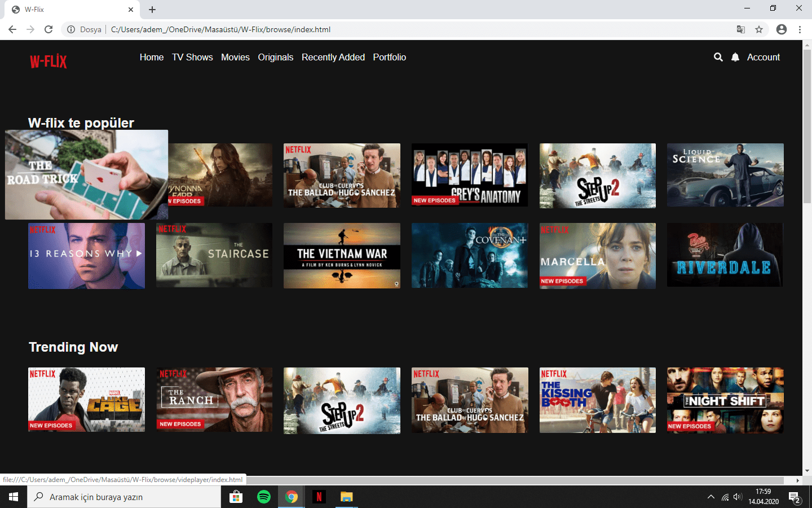Select Step Up 2 under W-flix te popüler
This screenshot has height=508, width=812.
coord(598,176)
